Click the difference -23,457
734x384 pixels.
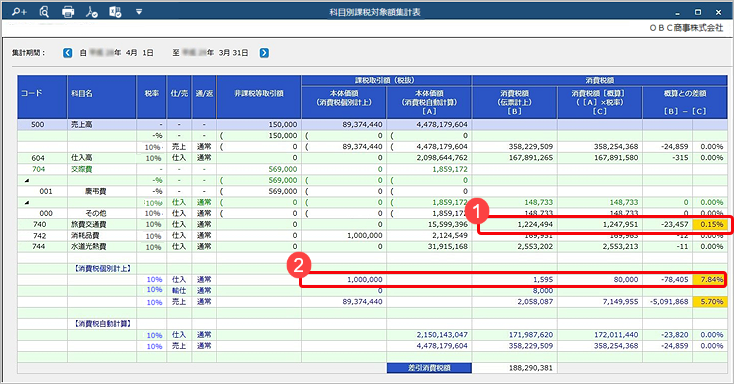click(x=675, y=224)
